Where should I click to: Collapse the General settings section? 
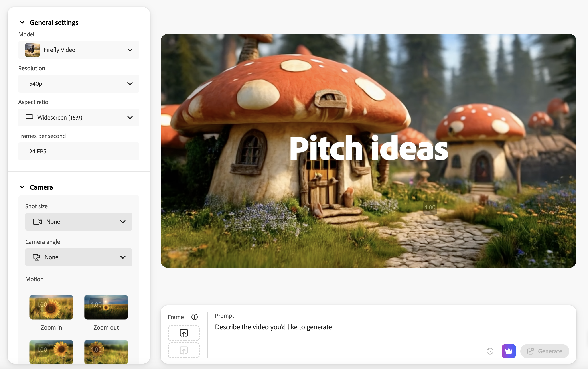click(22, 22)
